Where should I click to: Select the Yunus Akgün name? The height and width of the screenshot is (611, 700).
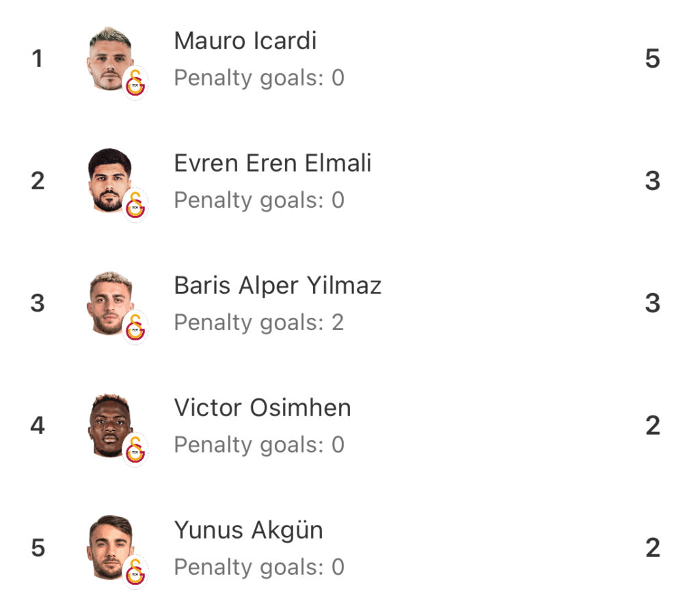click(248, 530)
